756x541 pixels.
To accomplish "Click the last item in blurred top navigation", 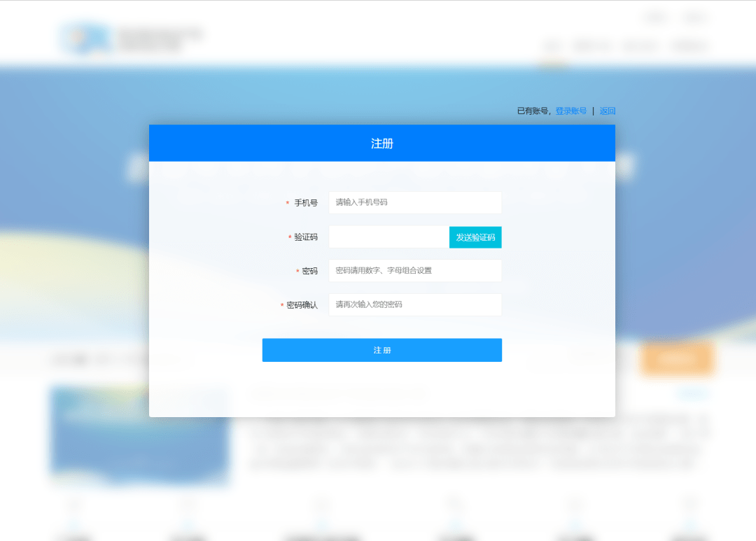I will pos(689,48).
